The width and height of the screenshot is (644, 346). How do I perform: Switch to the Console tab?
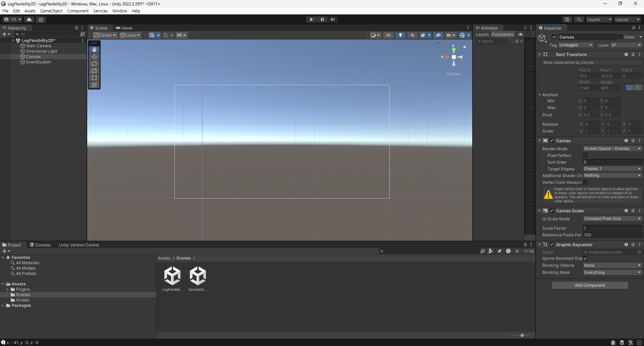coord(43,245)
